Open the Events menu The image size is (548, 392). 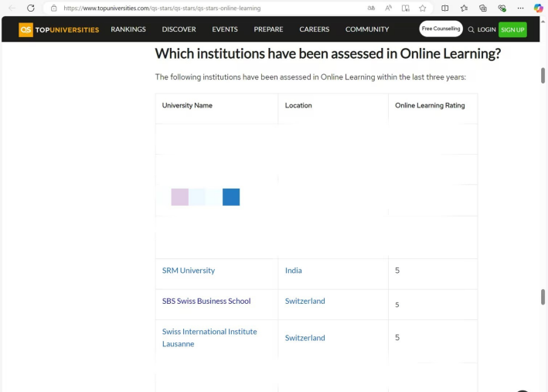(x=225, y=29)
